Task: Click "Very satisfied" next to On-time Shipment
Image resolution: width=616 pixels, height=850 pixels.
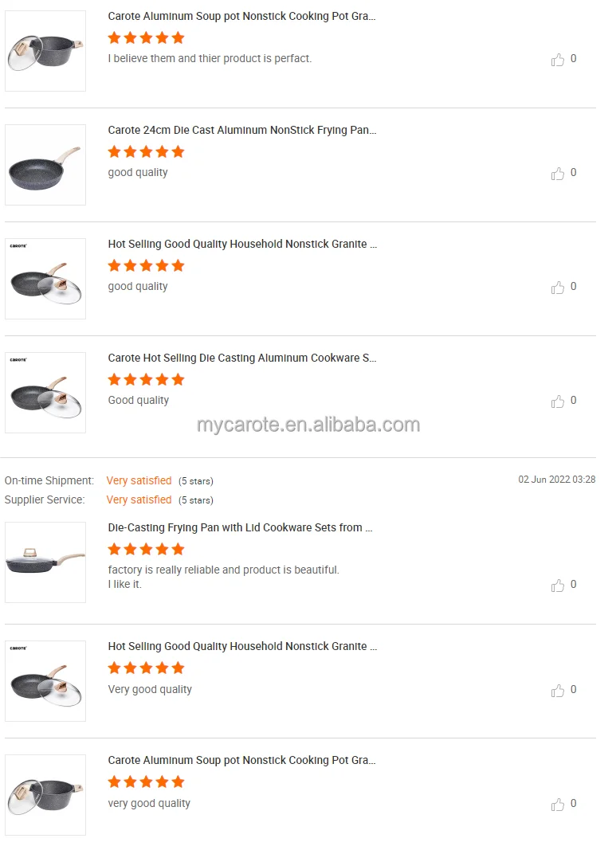Action: pos(139,480)
